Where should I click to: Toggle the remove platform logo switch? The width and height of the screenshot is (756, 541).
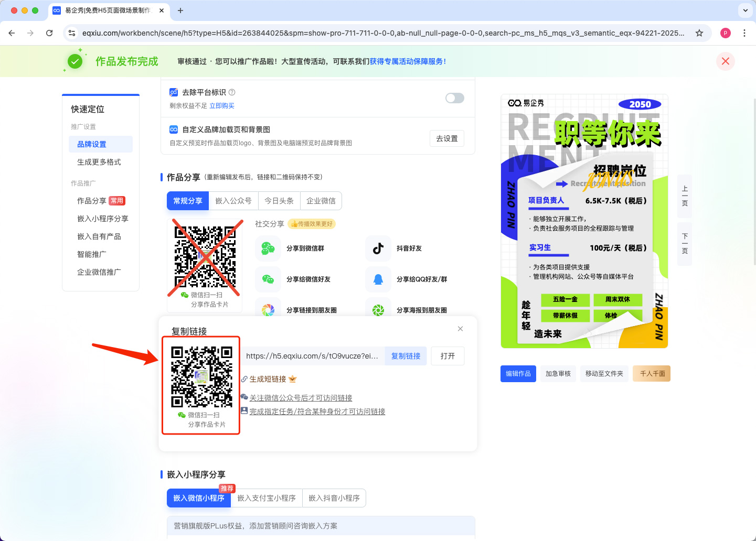click(454, 98)
